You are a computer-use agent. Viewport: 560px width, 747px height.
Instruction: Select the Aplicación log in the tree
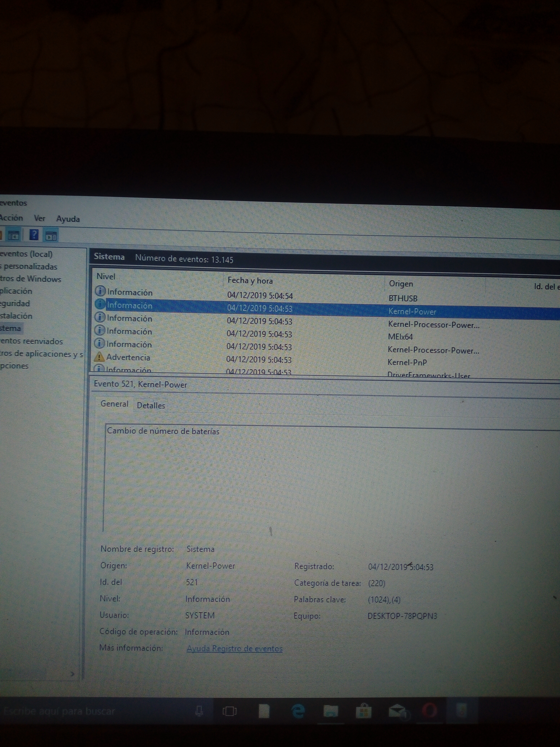[16, 291]
